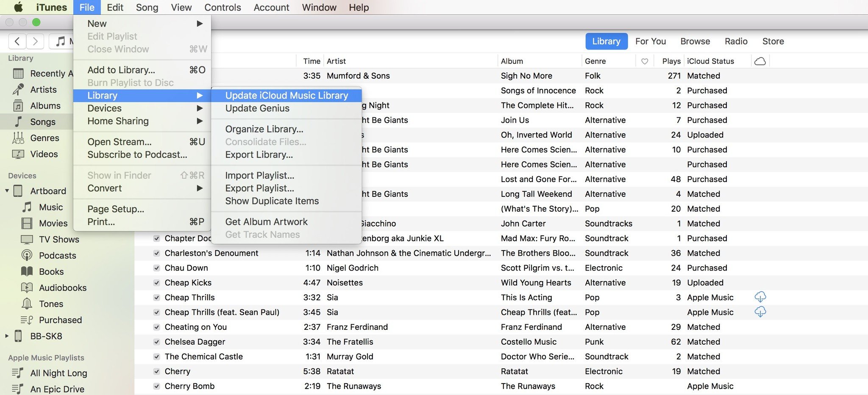This screenshot has height=395, width=868.
Task: Open All Night Long playlist icon
Action: tap(18, 373)
